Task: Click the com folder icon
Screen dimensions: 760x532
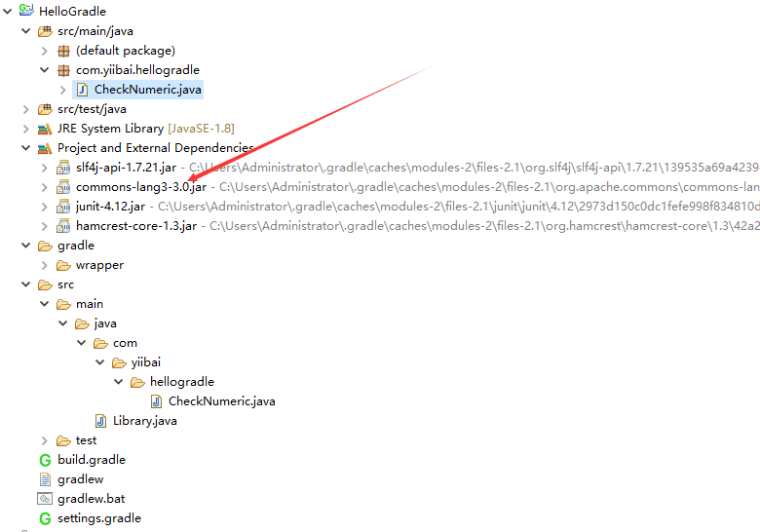Action: 100,344
